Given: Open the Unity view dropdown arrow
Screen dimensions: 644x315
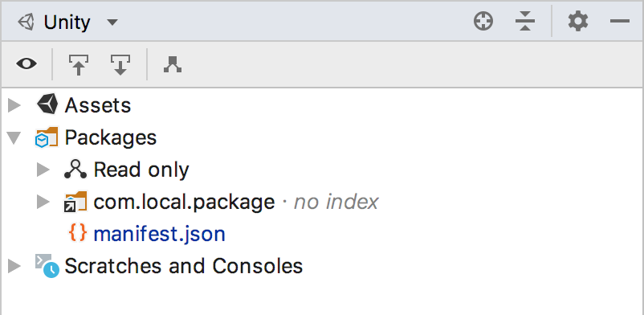Looking at the screenshot, I should click(112, 22).
